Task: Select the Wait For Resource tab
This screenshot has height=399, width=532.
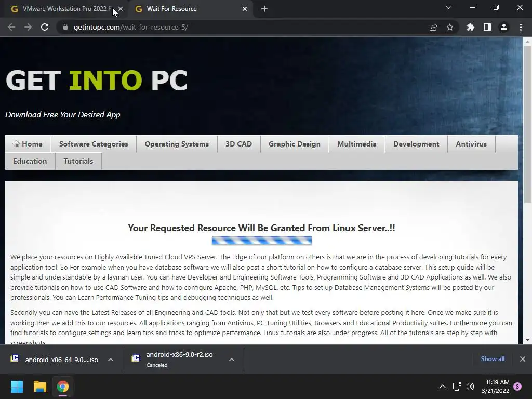Action: [191, 9]
